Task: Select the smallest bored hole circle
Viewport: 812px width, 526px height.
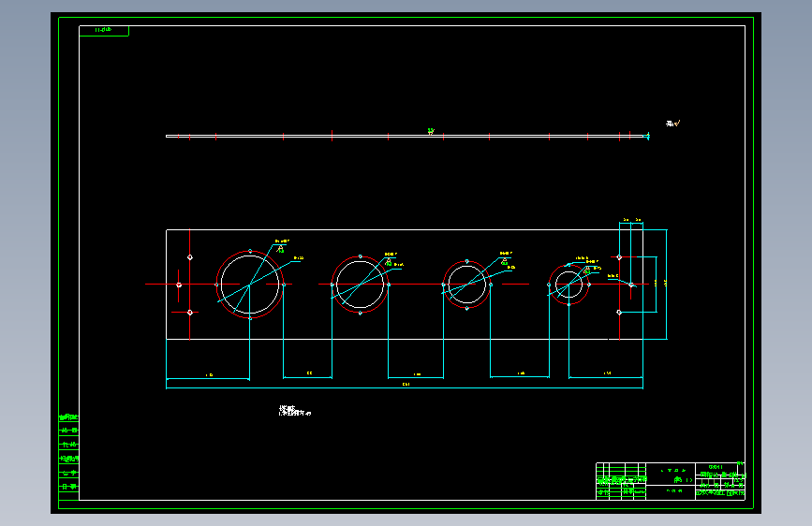Action: 568,285
